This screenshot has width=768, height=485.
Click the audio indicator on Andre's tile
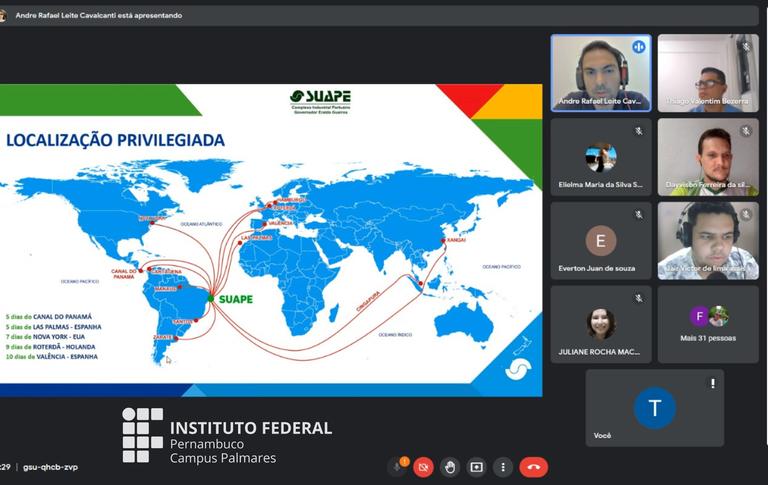pos(638,47)
